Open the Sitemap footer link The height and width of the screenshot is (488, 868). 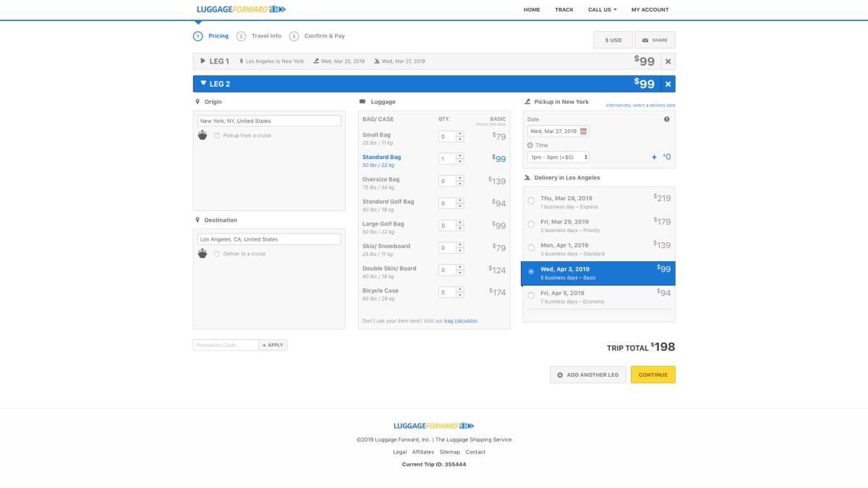tap(450, 452)
